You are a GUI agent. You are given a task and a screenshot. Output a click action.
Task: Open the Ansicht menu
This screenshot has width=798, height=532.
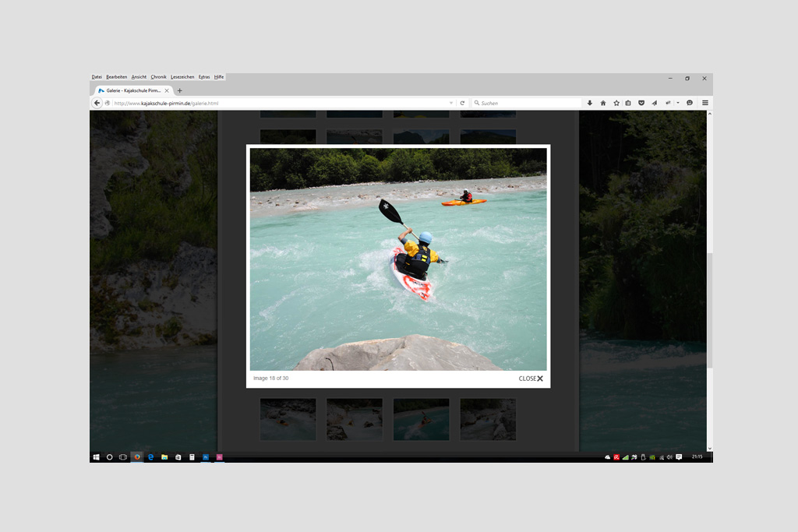pos(139,77)
